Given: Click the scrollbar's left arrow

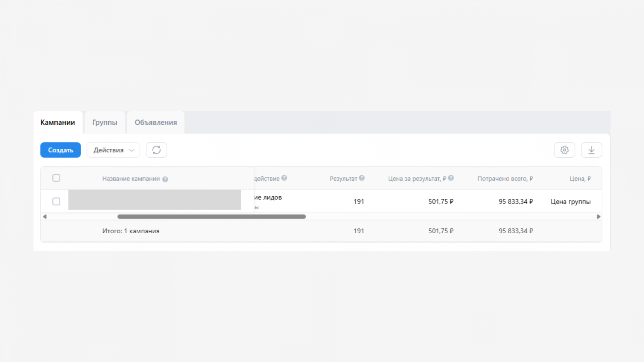Looking at the screenshot, I should pos(45,217).
